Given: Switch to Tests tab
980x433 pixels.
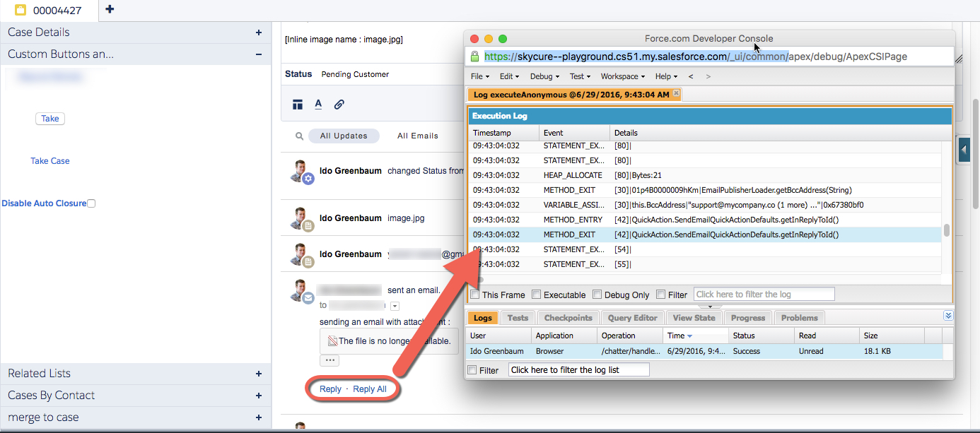Looking at the screenshot, I should (x=518, y=318).
